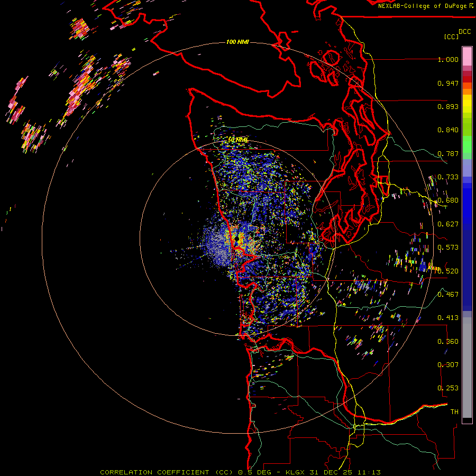
Task: Click the 0.893 color scale value
Action: [448, 106]
